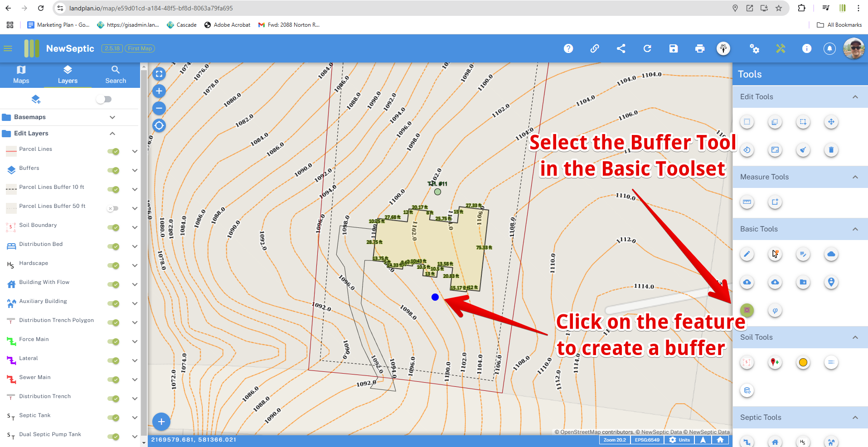This screenshot has width=868, height=447.
Task: Open the Layers tab
Action: [x=68, y=75]
